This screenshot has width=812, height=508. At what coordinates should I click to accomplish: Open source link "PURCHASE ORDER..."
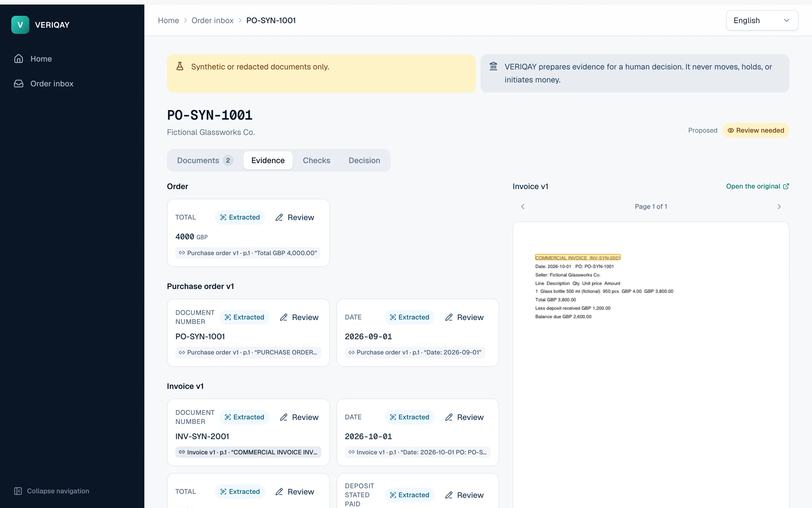(x=248, y=352)
